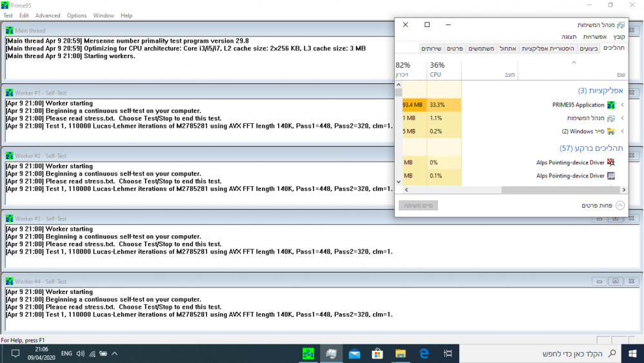
Task: Open the Window menu in Prime95
Action: point(104,15)
